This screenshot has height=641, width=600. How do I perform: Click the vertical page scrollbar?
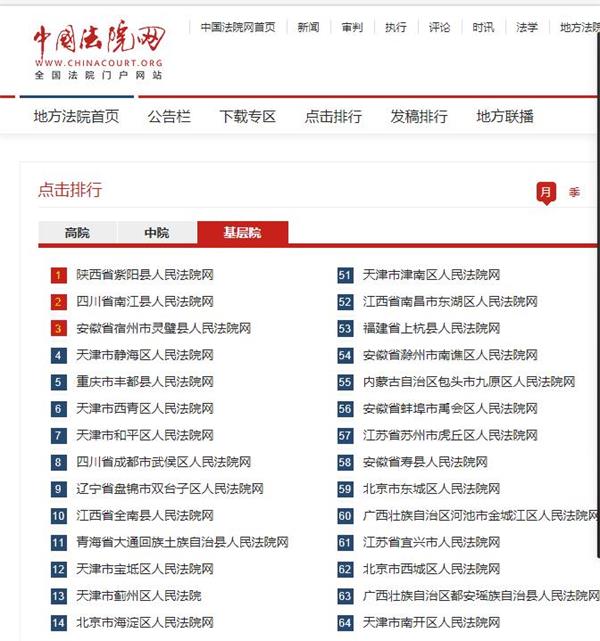[598, 294]
